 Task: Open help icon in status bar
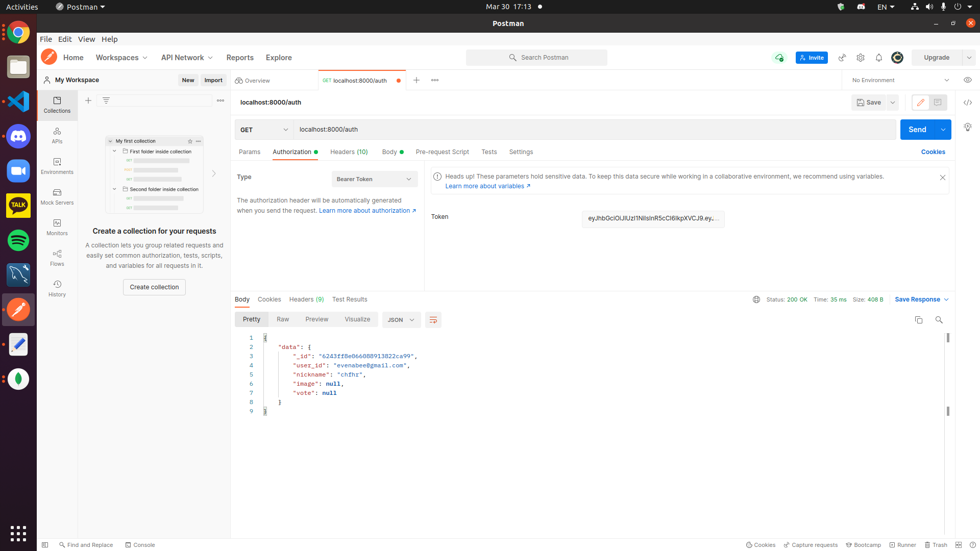point(973,545)
